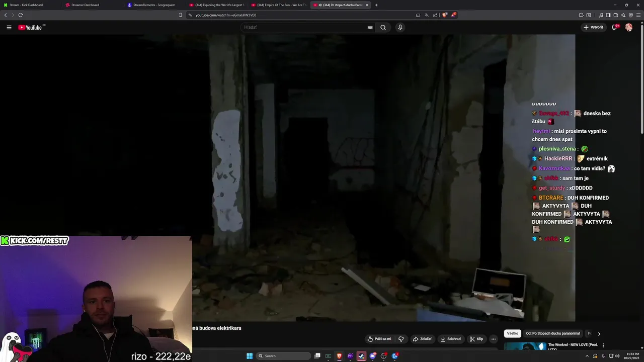Open Task View on the taskbar
Image resolution: width=644 pixels, height=362 pixels.
point(317,356)
